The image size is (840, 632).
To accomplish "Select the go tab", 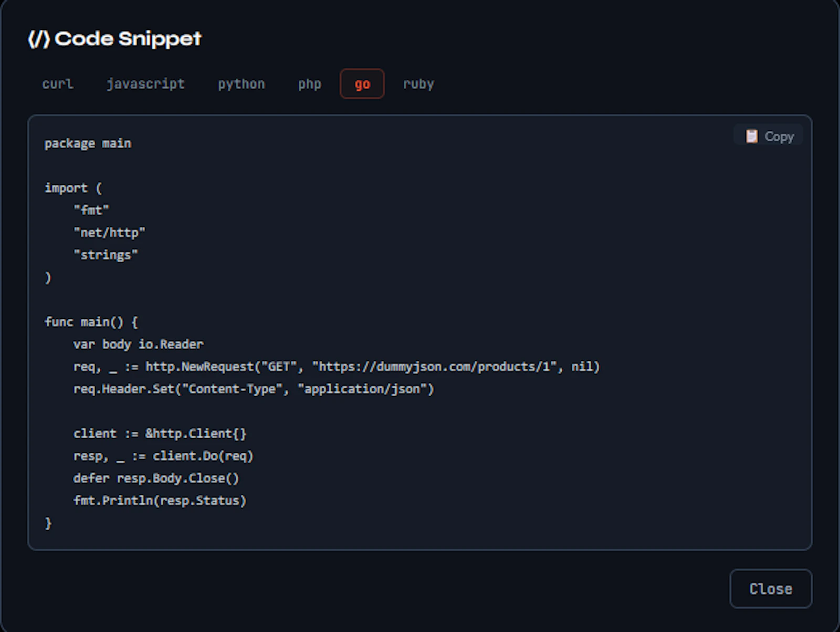I will pos(362,84).
